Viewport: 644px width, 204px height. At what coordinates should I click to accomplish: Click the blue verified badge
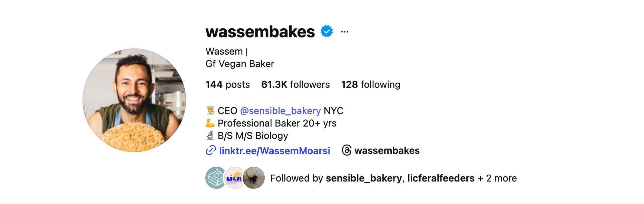point(326,31)
